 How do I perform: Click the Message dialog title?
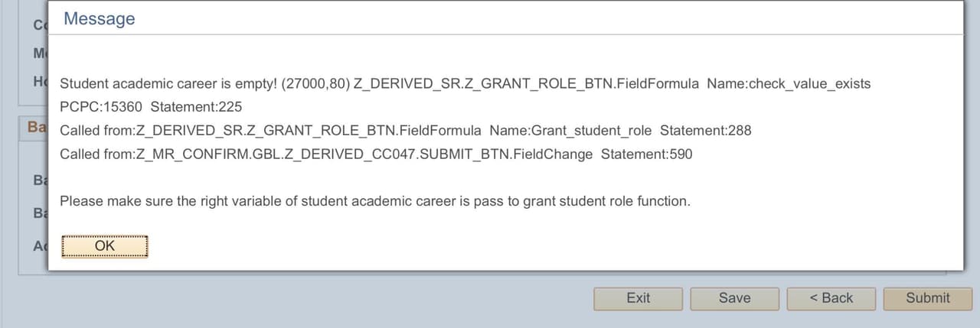(x=100, y=19)
